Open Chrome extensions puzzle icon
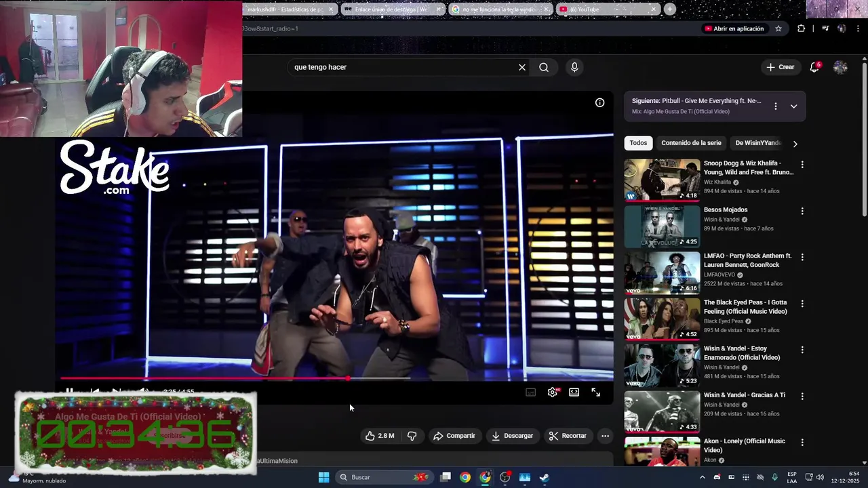The image size is (868, 488). [x=801, y=28]
